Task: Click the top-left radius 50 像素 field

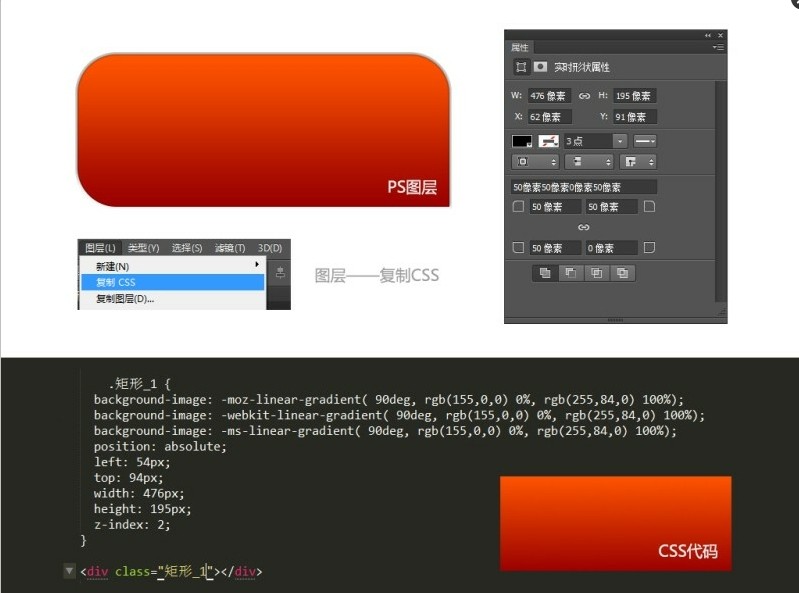Action: [x=555, y=207]
